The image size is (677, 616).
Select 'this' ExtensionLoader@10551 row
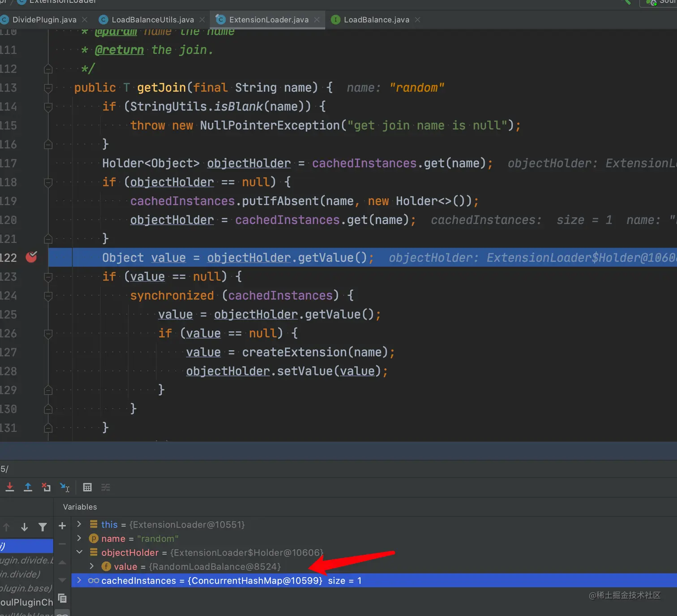click(x=374, y=524)
